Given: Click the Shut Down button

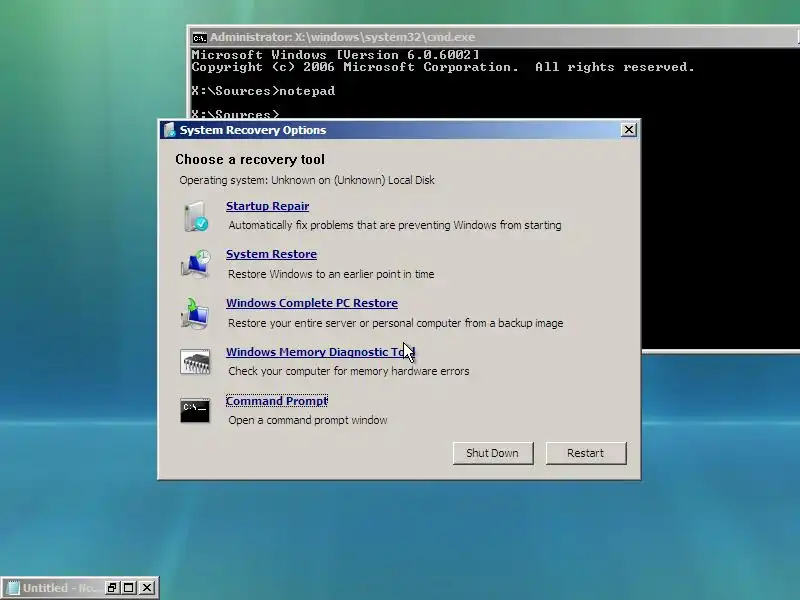Looking at the screenshot, I should coord(493,453).
